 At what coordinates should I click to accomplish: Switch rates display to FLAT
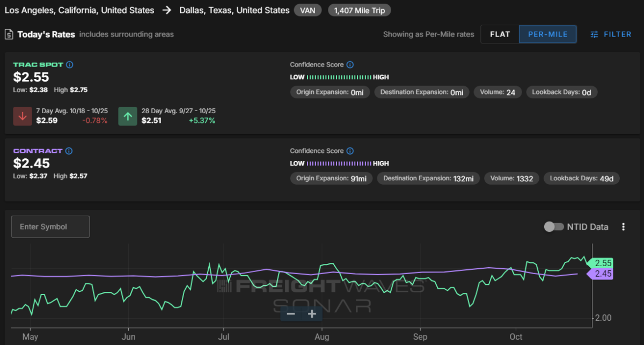pyautogui.click(x=500, y=34)
